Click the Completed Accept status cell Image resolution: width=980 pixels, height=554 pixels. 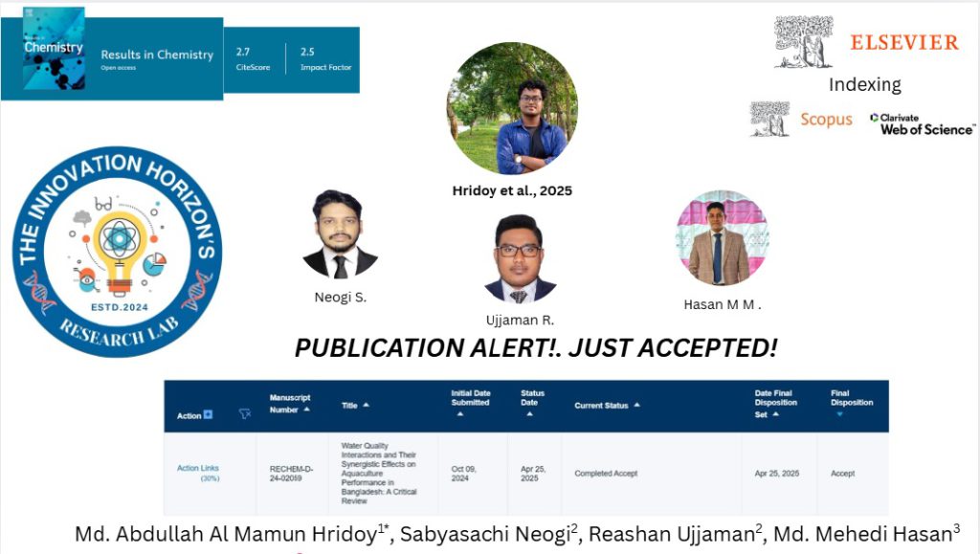tap(606, 474)
